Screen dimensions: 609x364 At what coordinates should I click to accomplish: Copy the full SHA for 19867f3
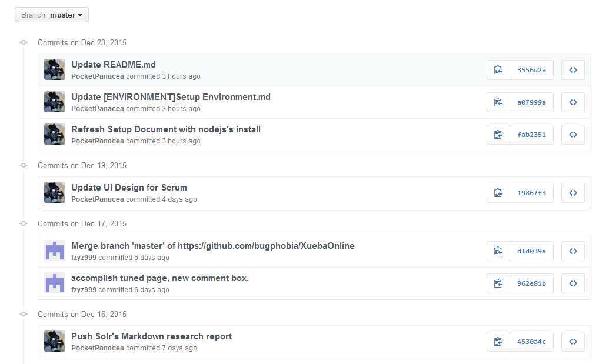click(498, 193)
